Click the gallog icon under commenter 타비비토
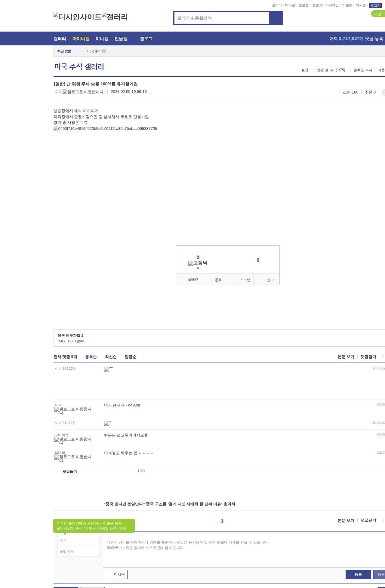Screen dimensions: 385x588 click(x=57, y=439)
